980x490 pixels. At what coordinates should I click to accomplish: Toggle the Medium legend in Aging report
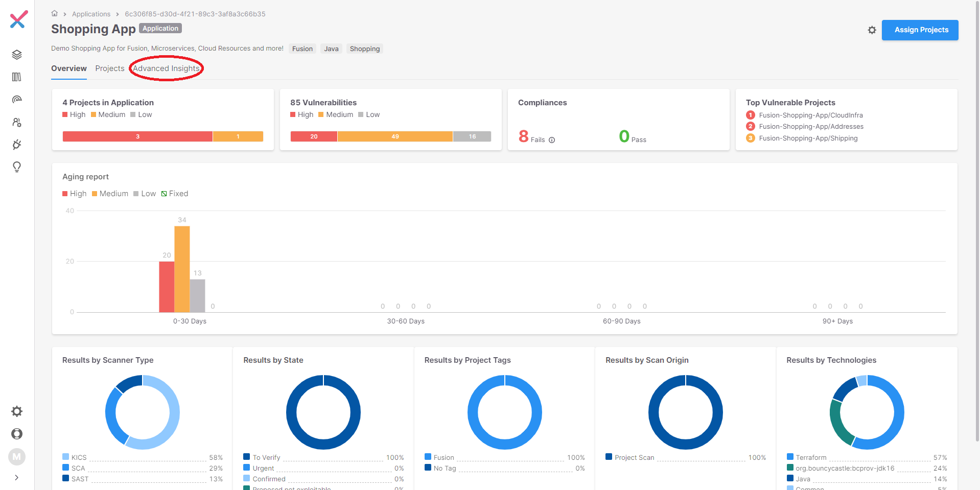pos(110,194)
